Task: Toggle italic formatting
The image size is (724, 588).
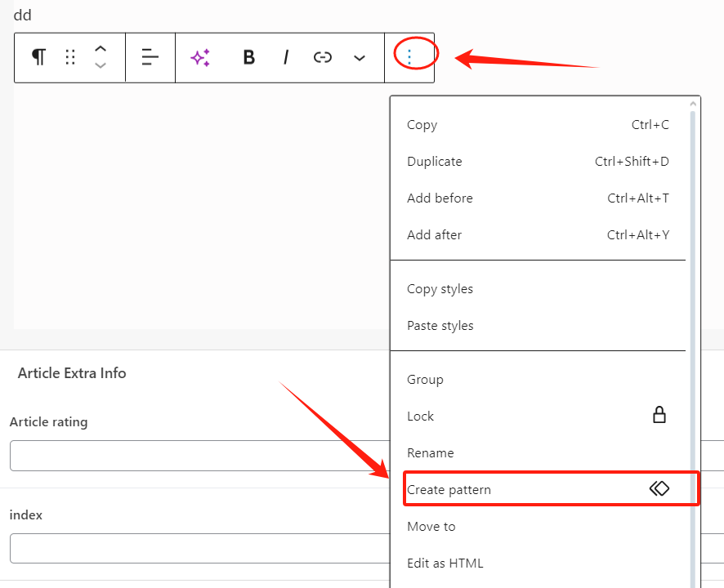Action: click(286, 57)
